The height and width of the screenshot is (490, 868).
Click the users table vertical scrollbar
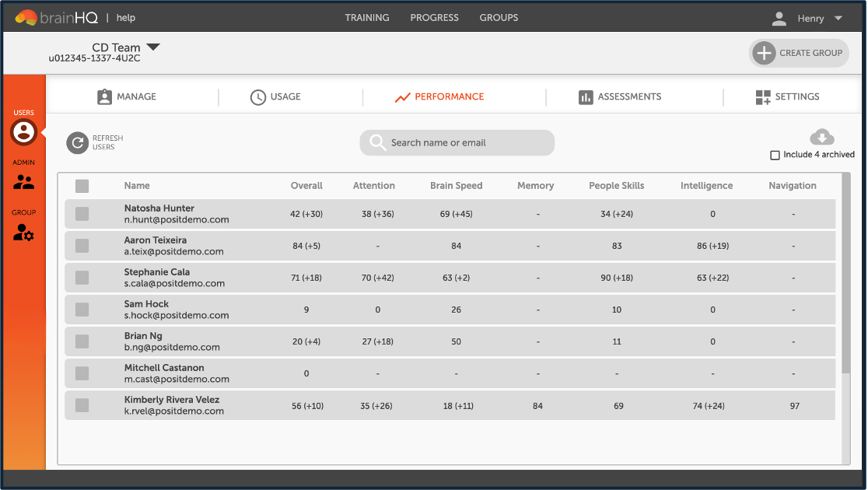[x=845, y=274]
